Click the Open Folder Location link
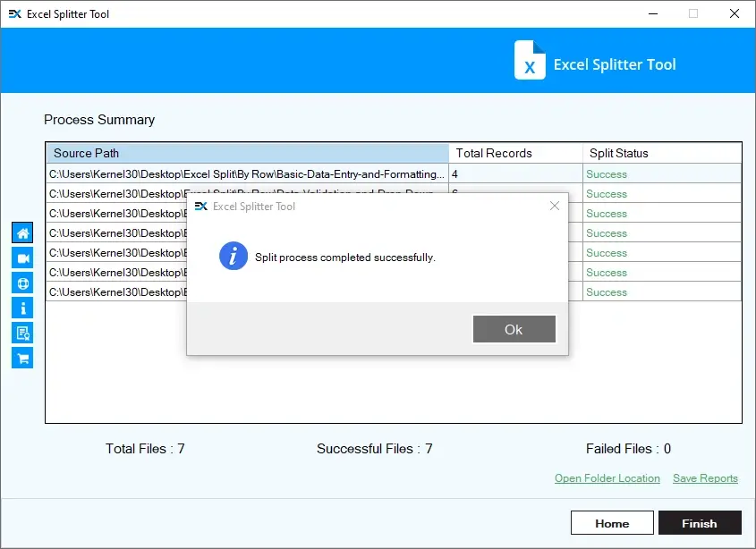This screenshot has height=549, width=756. pyautogui.click(x=607, y=478)
